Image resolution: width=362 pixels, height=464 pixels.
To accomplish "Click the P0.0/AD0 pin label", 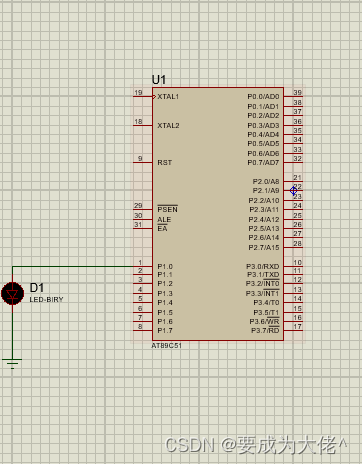I will pyautogui.click(x=263, y=96).
